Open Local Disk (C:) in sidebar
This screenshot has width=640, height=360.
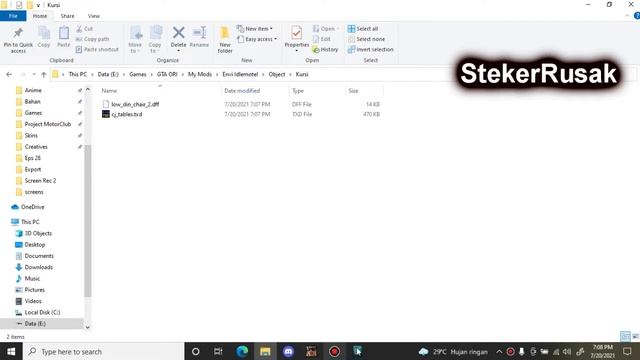[42, 313]
